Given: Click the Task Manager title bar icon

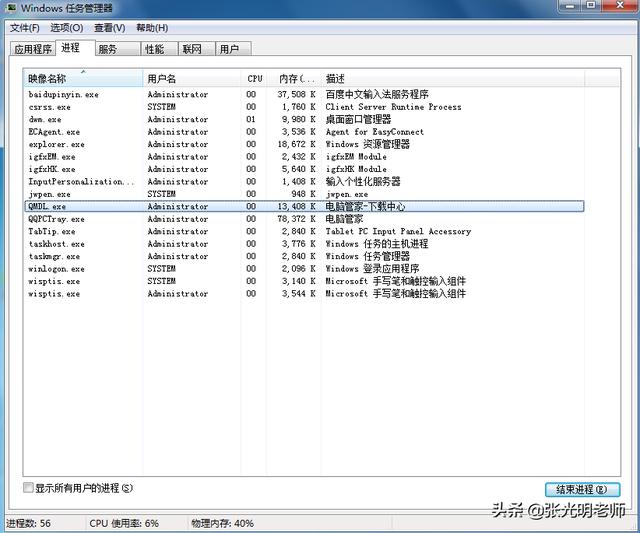Looking at the screenshot, I should click(11, 7).
